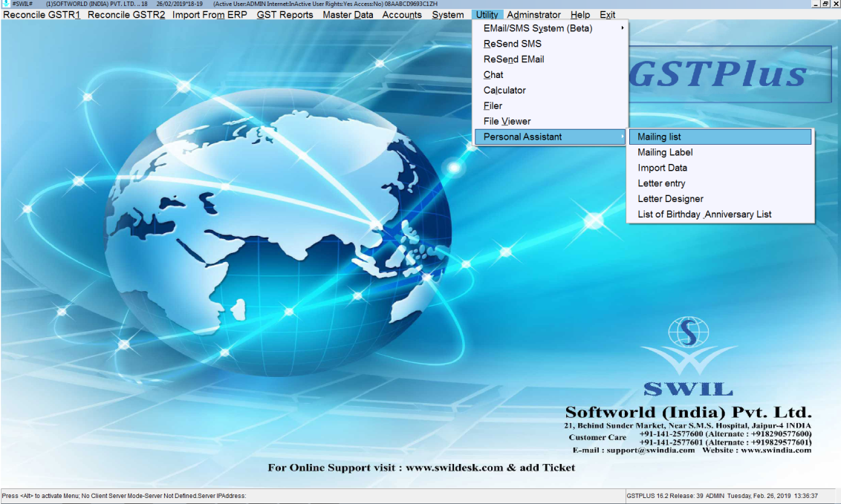The width and height of the screenshot is (841, 504).
Task: Choose ReSend SMS
Action: coord(551,44)
